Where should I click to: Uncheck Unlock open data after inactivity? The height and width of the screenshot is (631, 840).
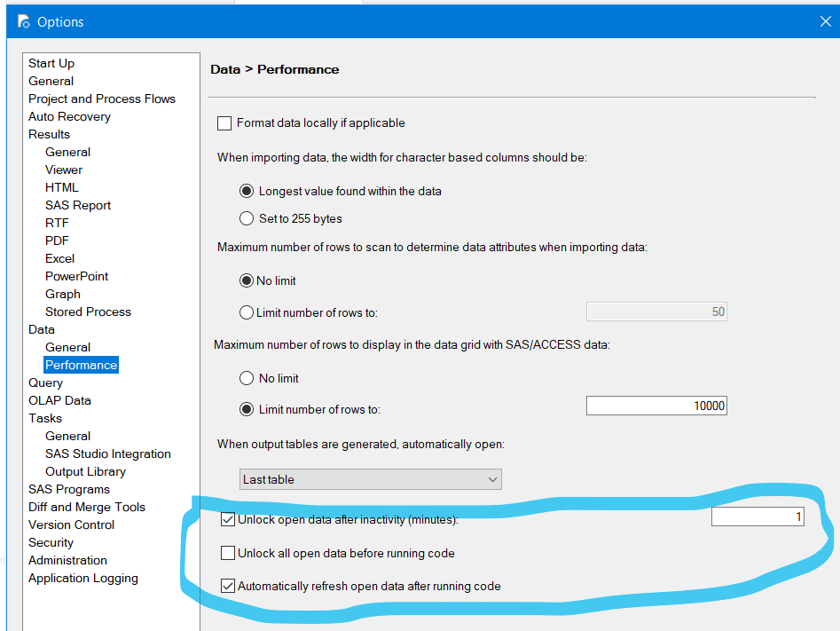tap(228, 519)
